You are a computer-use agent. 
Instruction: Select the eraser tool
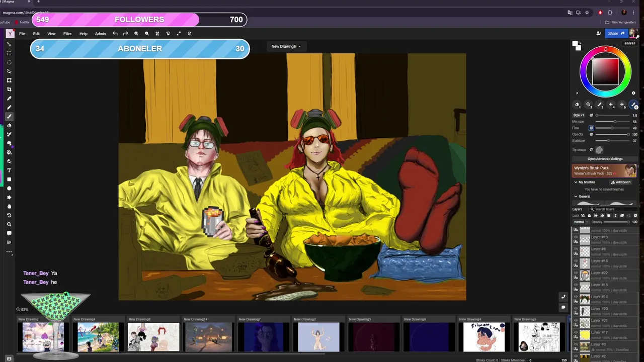tap(9, 126)
